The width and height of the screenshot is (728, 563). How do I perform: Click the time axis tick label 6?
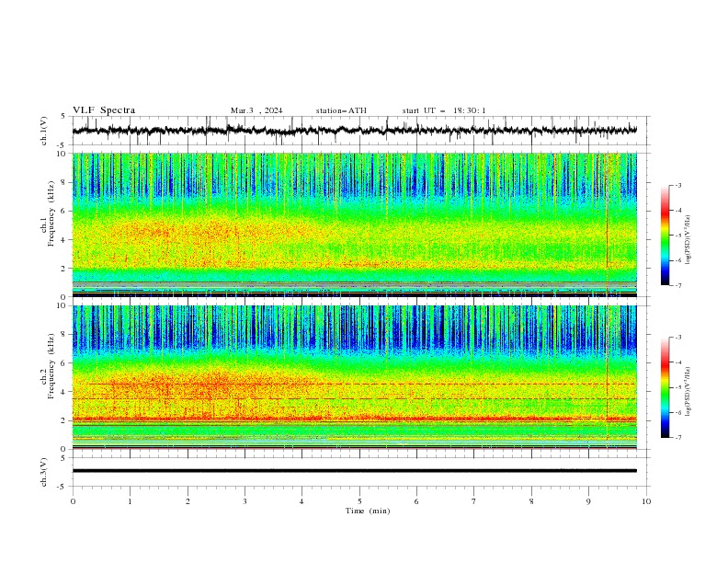pos(416,501)
